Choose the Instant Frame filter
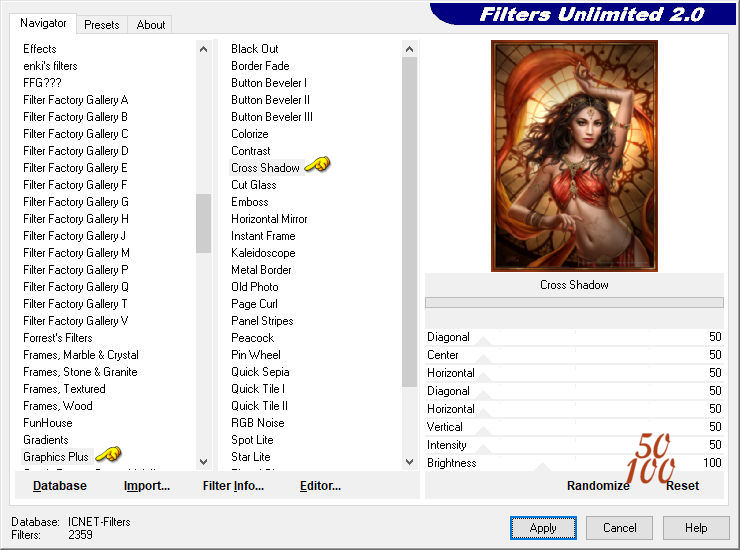 click(263, 236)
